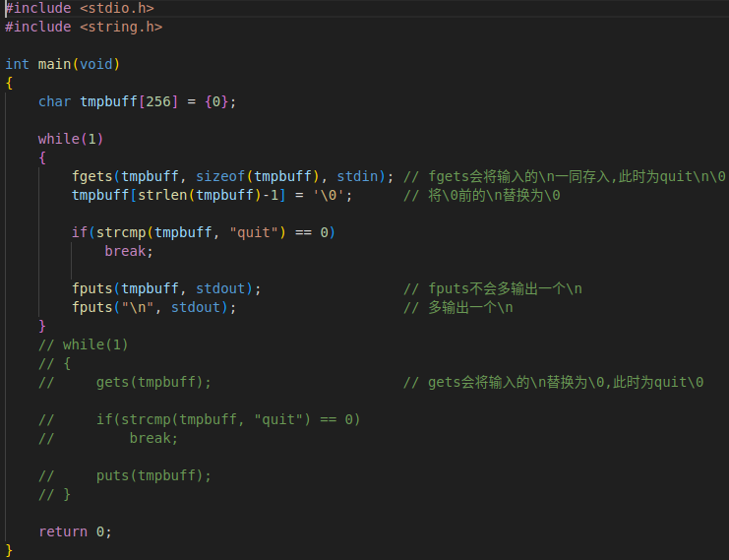Click the 'char tmpbuff[256] = {0};' line
The height and width of the screenshot is (560, 729).
click(137, 101)
